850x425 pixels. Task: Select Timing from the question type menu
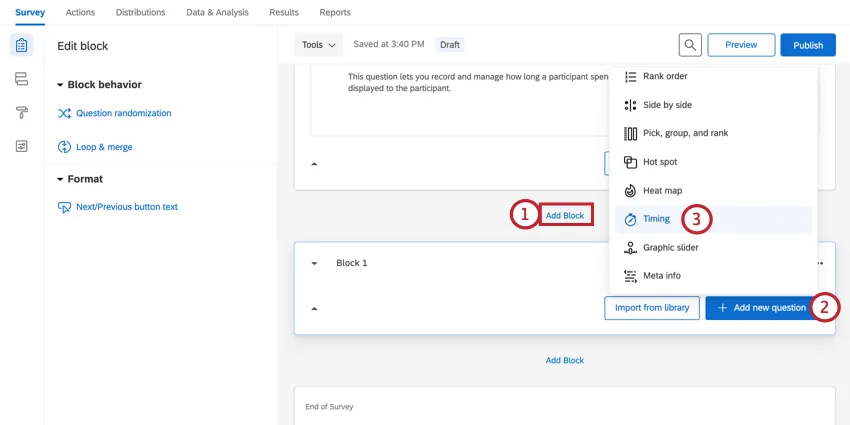pos(656,219)
